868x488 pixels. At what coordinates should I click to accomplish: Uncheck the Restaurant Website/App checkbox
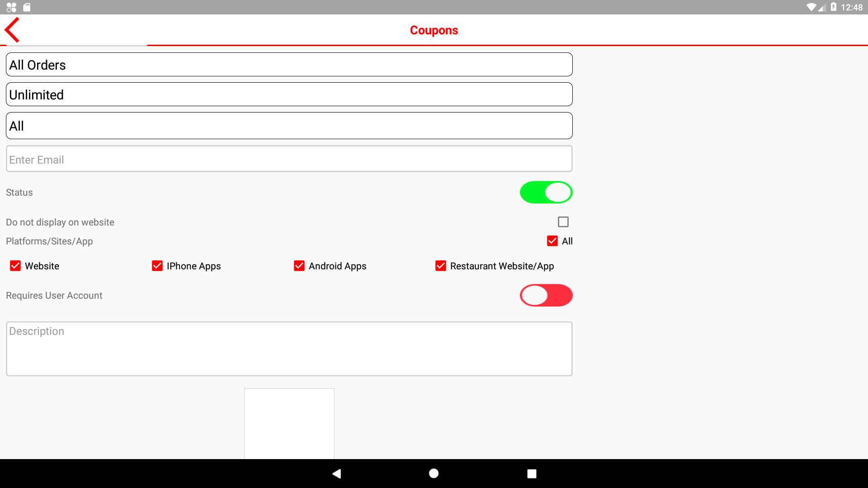click(x=441, y=266)
